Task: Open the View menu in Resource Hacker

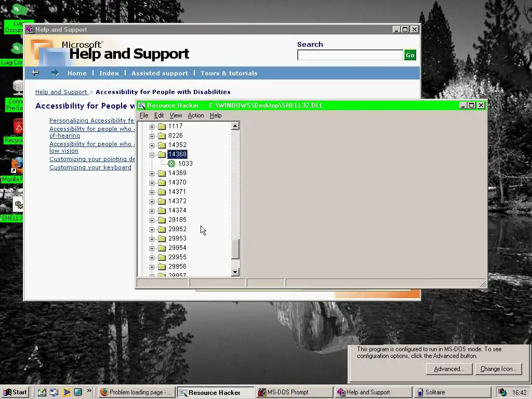Action: [176, 115]
